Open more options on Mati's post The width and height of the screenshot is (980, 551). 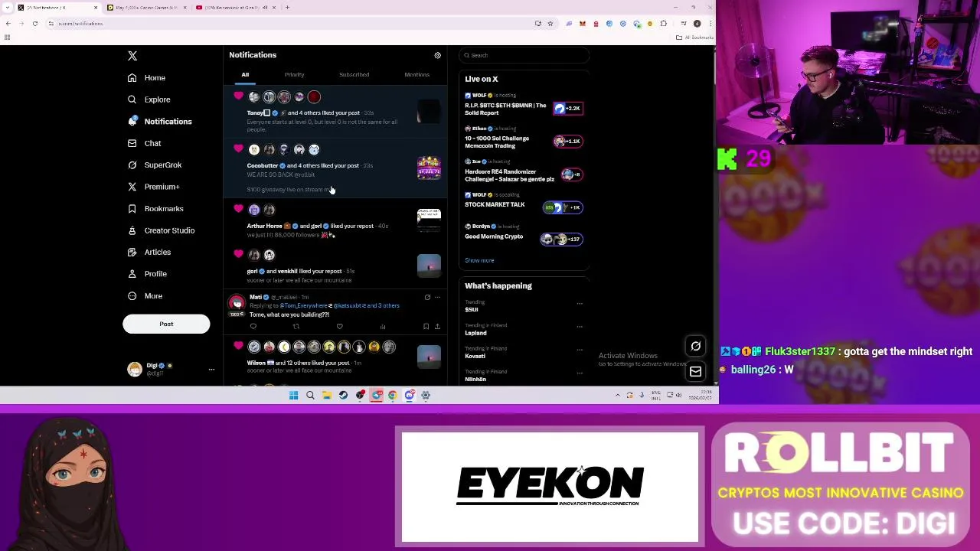[x=437, y=297]
